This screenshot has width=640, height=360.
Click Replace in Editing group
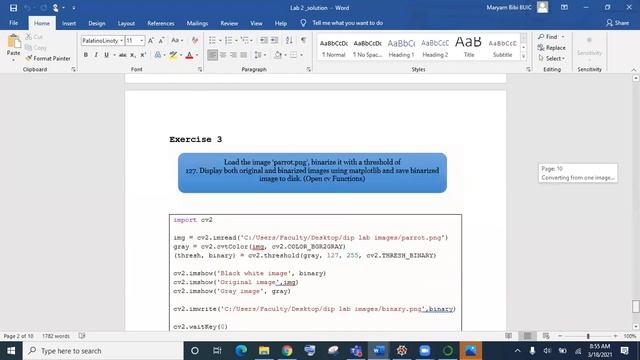[x=551, y=48]
